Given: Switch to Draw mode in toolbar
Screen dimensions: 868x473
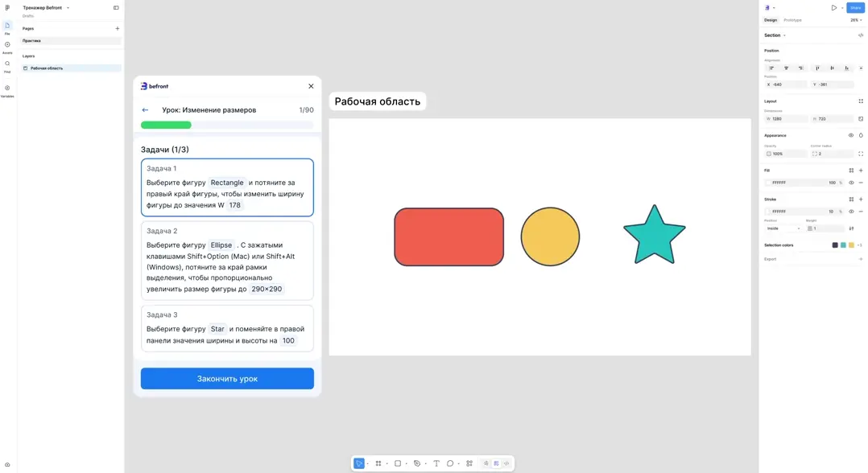Looking at the screenshot, I should point(486,463).
